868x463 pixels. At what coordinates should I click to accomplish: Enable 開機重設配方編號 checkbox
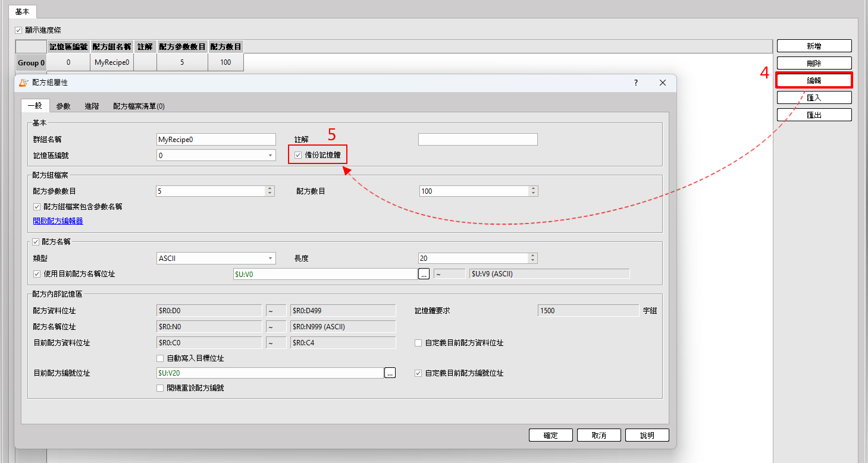coord(160,388)
